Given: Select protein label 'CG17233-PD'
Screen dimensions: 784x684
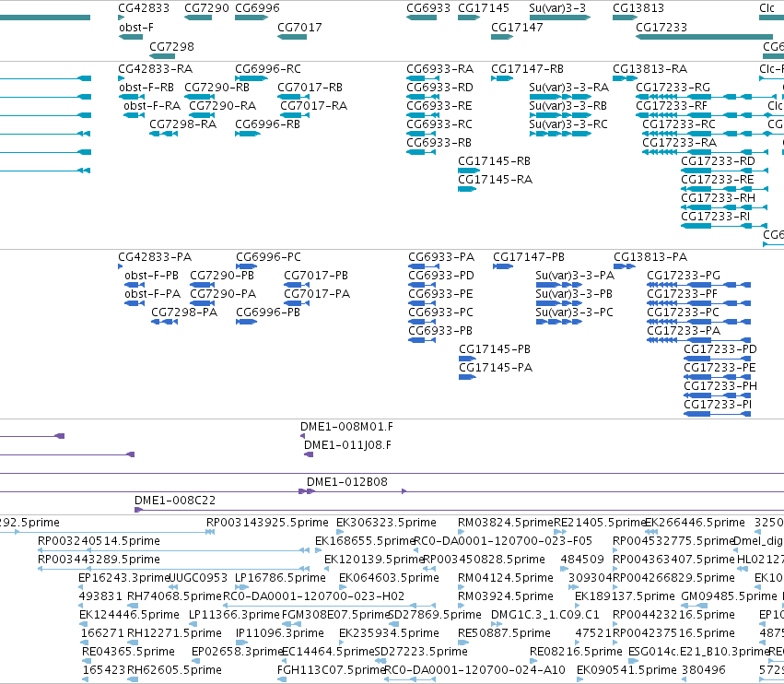Looking at the screenshot, I should coord(720,348).
